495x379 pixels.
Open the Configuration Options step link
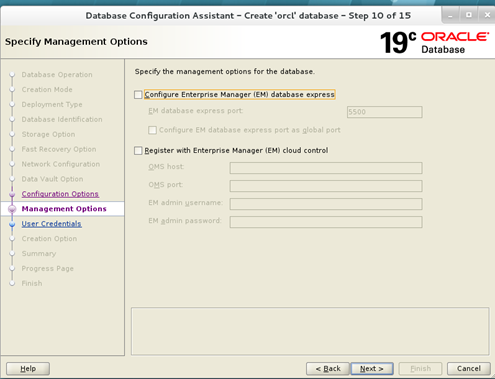60,194
